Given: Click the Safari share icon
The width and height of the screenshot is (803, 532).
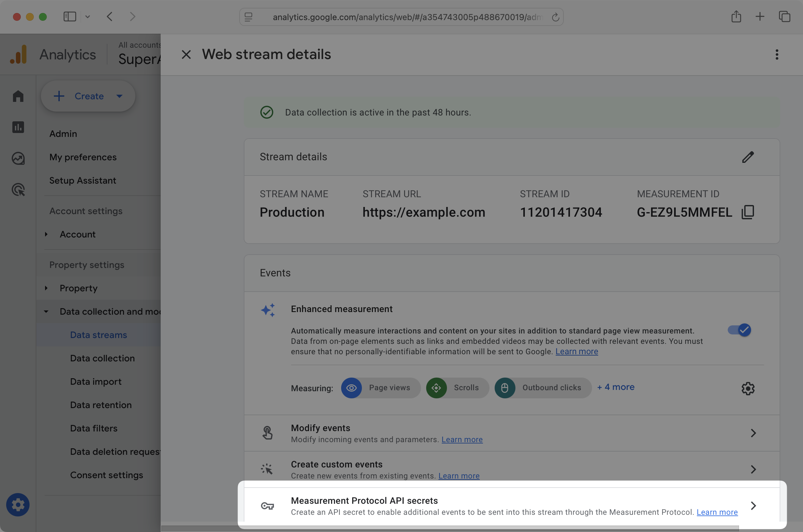Looking at the screenshot, I should pos(736,17).
